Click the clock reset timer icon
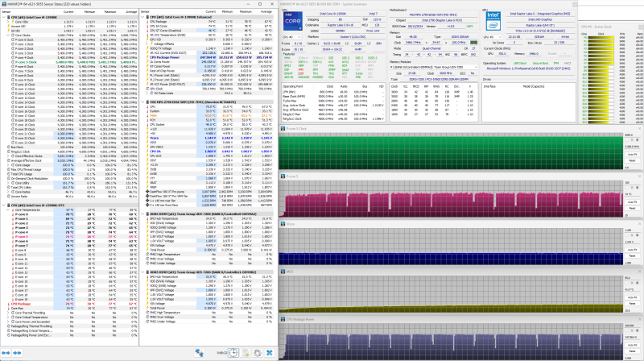Image resolution: width=644 pixels, height=361 pixels. [233, 353]
